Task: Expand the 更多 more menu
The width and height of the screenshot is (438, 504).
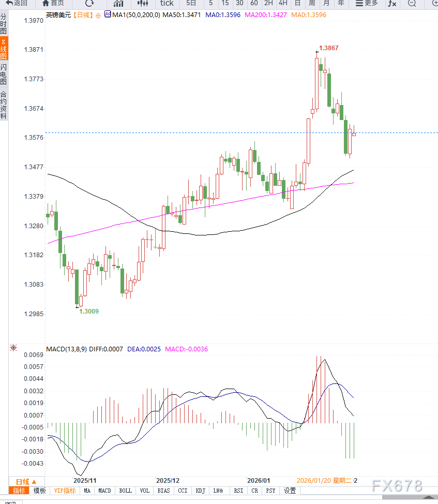Action: pos(367,3)
